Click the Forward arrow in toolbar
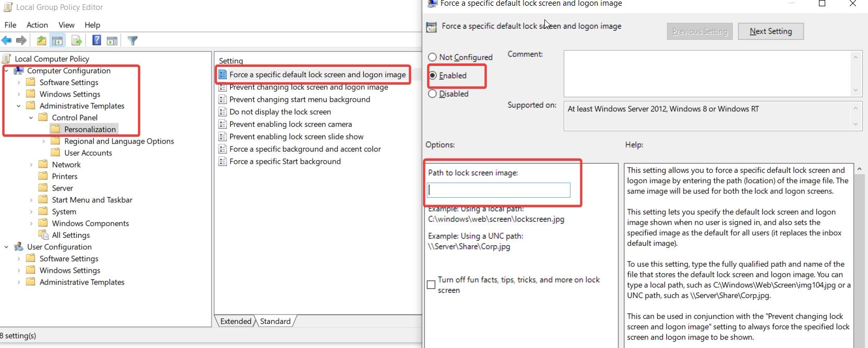This screenshot has height=348, width=868. [x=21, y=41]
